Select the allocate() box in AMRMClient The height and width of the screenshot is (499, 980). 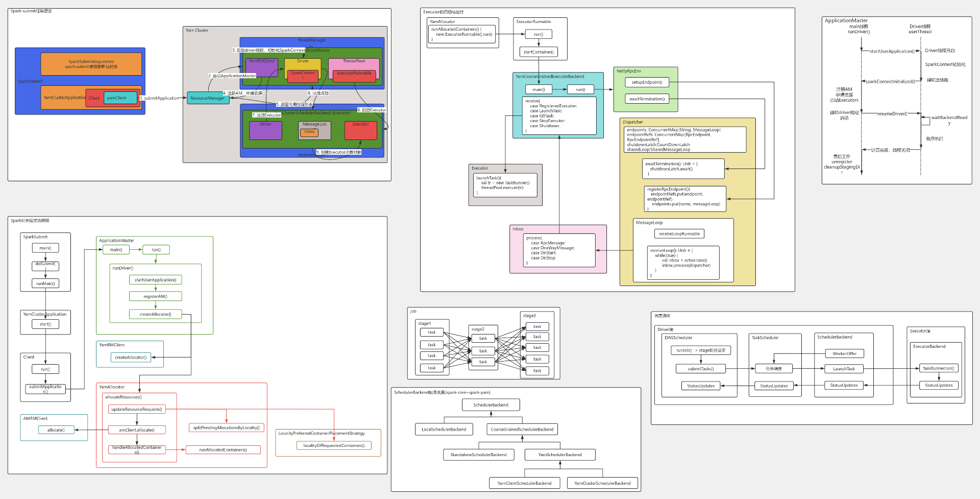click(56, 430)
